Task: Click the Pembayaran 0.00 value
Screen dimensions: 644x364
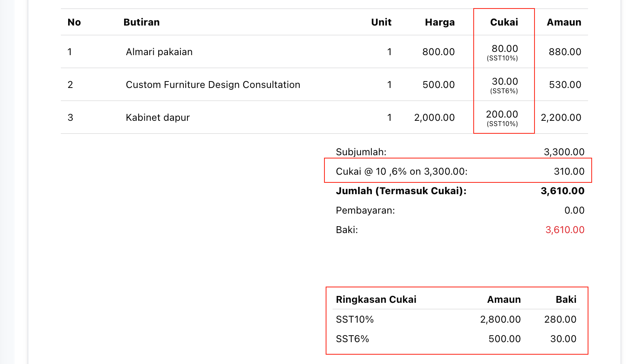Action: click(574, 210)
